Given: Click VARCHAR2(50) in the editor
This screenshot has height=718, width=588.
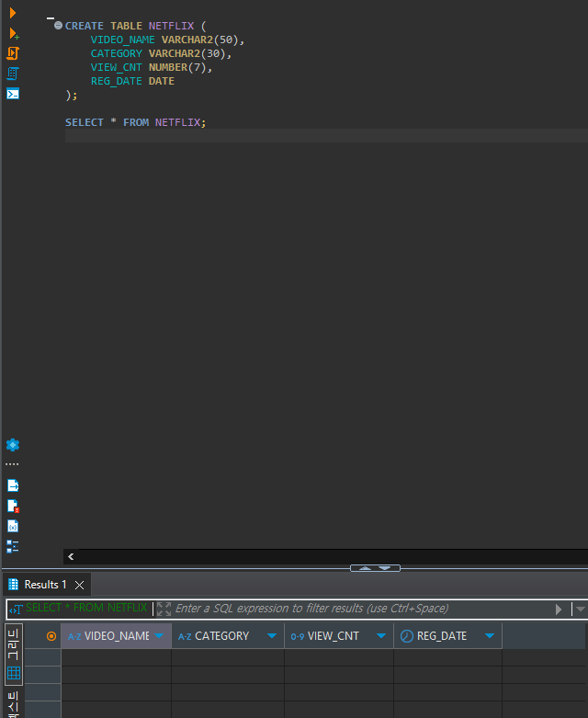Looking at the screenshot, I should 199,40.
